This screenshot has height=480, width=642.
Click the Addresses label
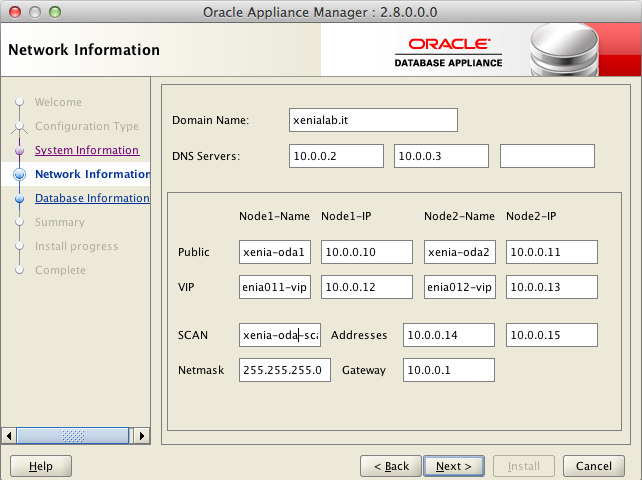(x=359, y=335)
